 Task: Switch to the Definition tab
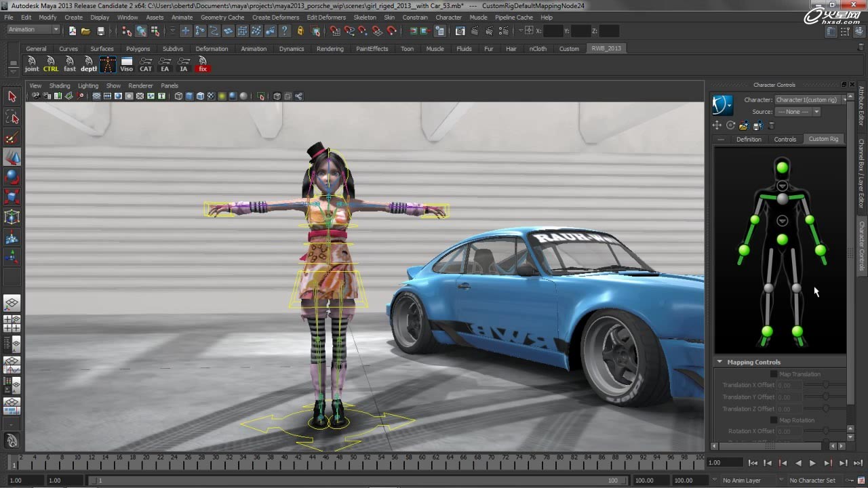[749, 139]
